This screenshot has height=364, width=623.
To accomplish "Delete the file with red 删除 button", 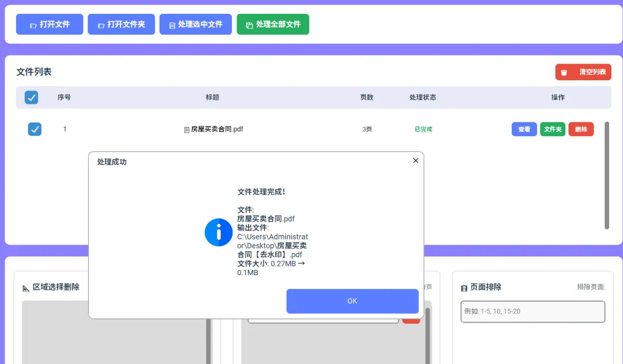I will tap(581, 129).
